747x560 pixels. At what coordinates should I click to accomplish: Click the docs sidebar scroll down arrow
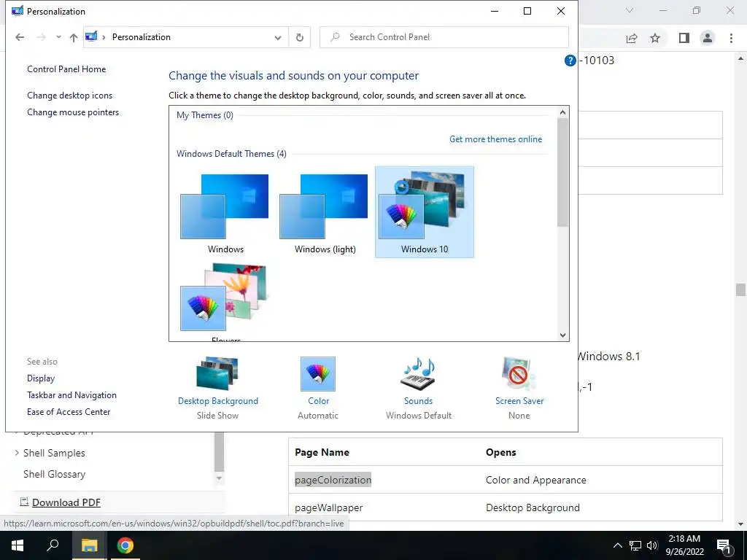(x=219, y=478)
